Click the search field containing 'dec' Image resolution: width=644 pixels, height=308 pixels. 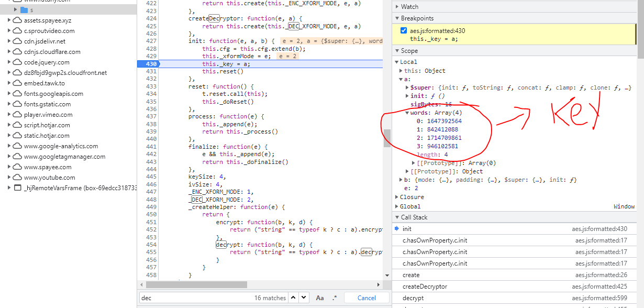[x=214, y=298]
